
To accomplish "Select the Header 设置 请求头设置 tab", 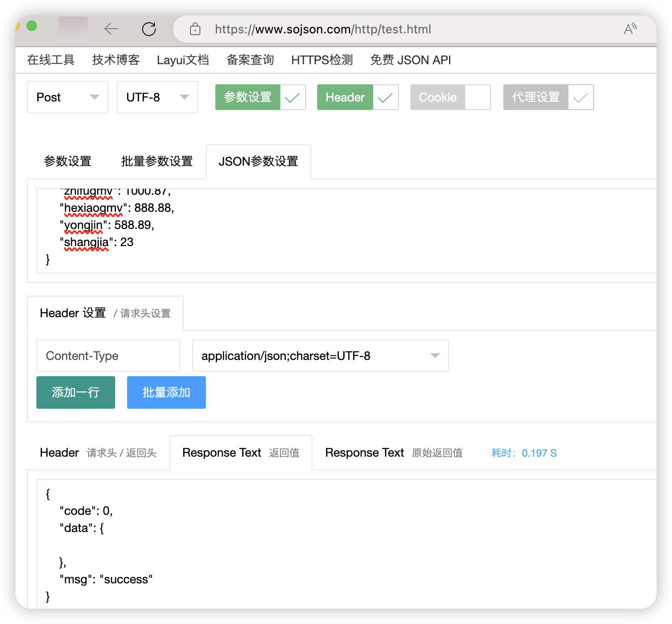I will click(105, 313).
